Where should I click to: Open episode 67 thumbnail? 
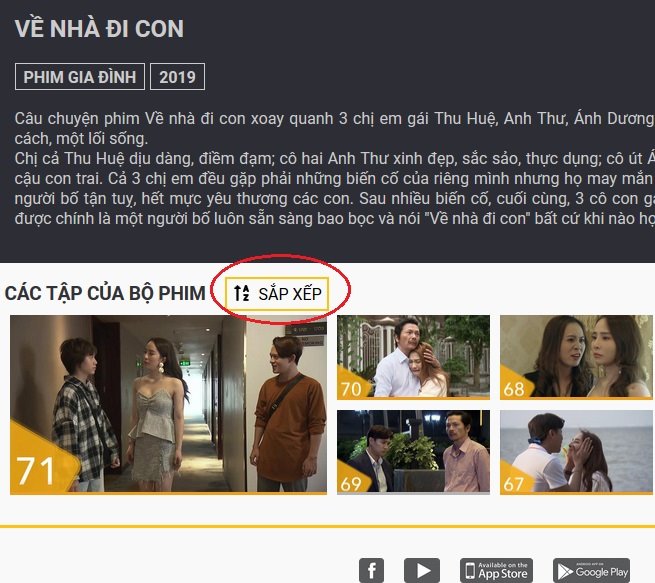point(576,452)
